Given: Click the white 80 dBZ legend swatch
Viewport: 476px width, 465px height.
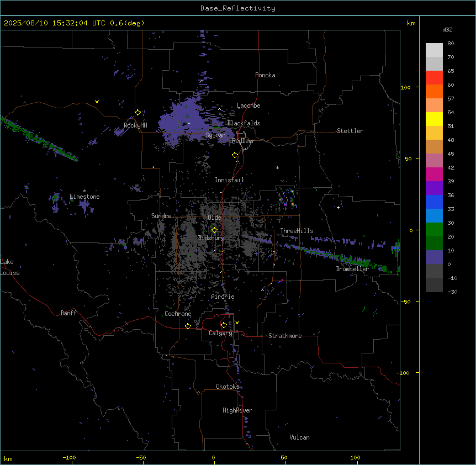Looking at the screenshot, I should [x=434, y=50].
